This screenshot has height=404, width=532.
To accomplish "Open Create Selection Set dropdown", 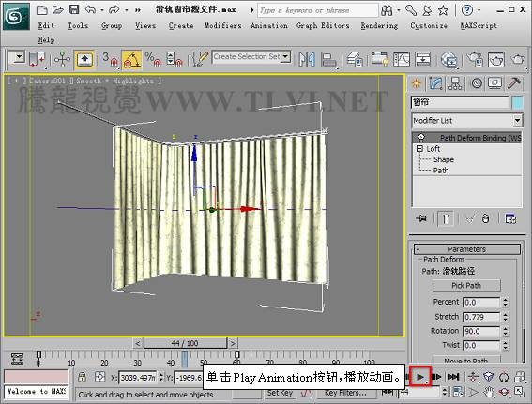I will [x=285, y=56].
